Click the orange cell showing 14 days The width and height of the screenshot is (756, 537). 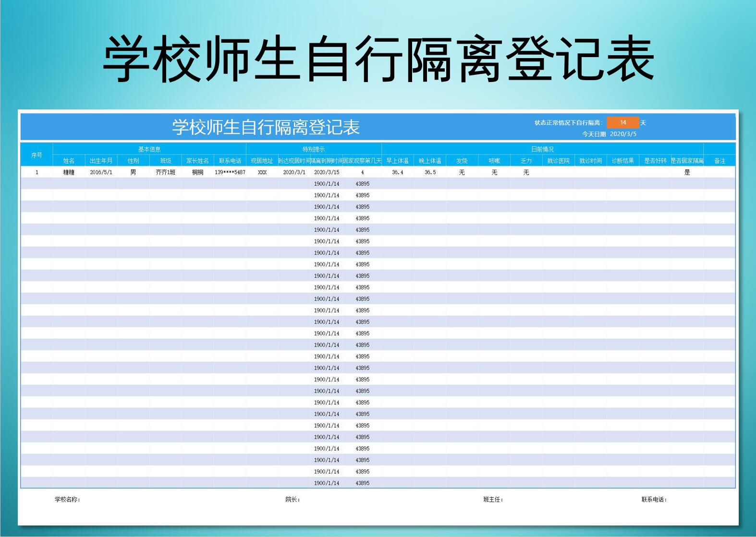(623, 122)
